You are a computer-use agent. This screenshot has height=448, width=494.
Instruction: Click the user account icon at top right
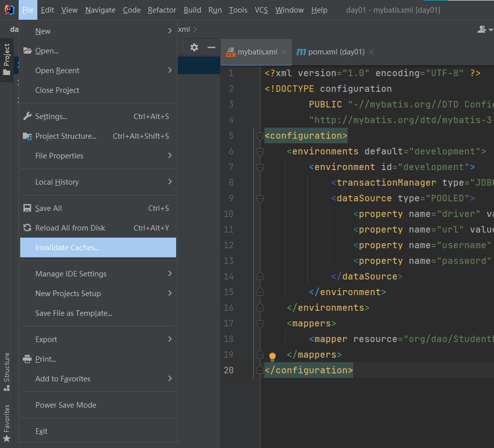(x=482, y=29)
